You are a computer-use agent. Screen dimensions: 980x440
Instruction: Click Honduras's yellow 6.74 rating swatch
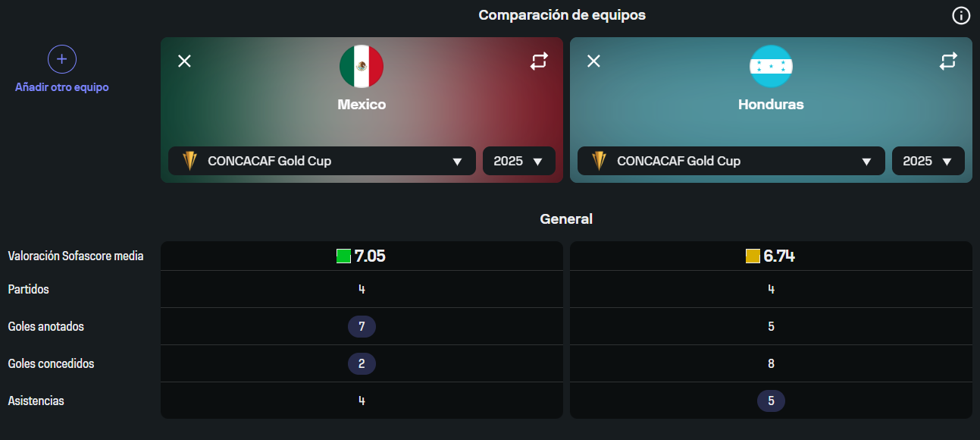[x=753, y=256]
